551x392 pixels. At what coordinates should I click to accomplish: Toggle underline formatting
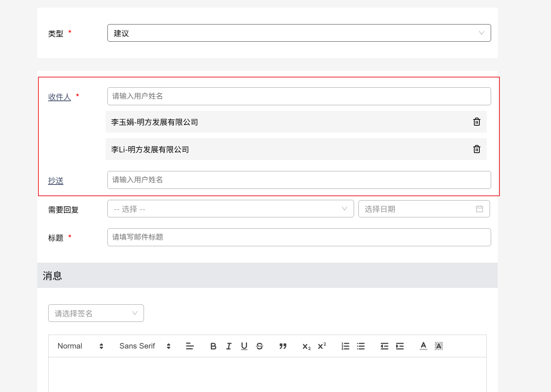[x=244, y=346]
